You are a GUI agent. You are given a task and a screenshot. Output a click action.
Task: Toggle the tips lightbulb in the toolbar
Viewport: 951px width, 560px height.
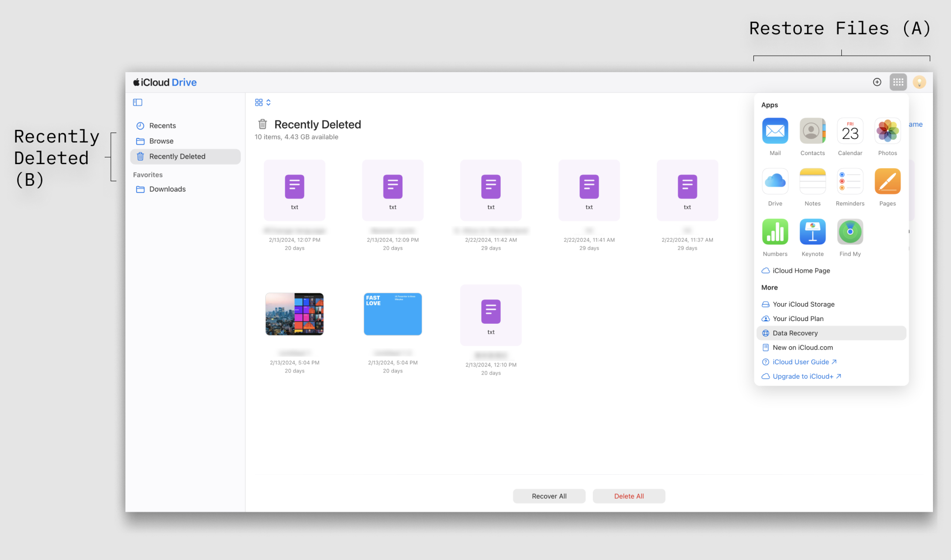(x=920, y=82)
